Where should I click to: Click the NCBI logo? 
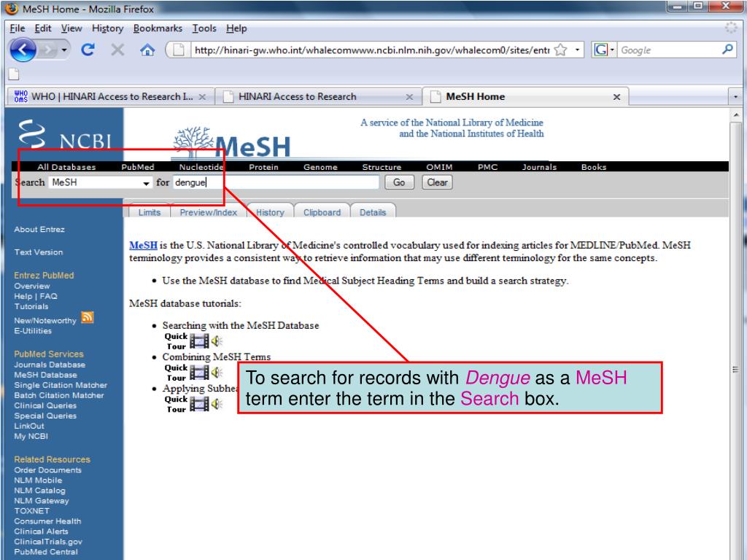tap(64, 134)
